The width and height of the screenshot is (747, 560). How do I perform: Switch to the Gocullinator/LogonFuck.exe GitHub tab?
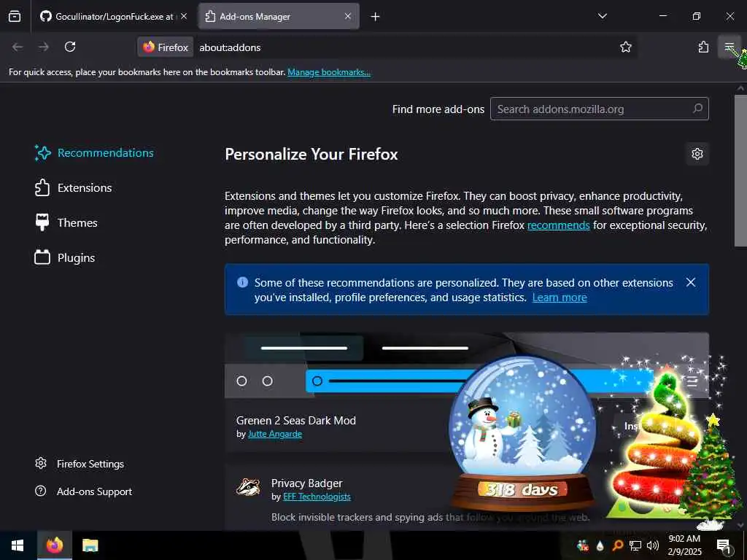(x=113, y=16)
